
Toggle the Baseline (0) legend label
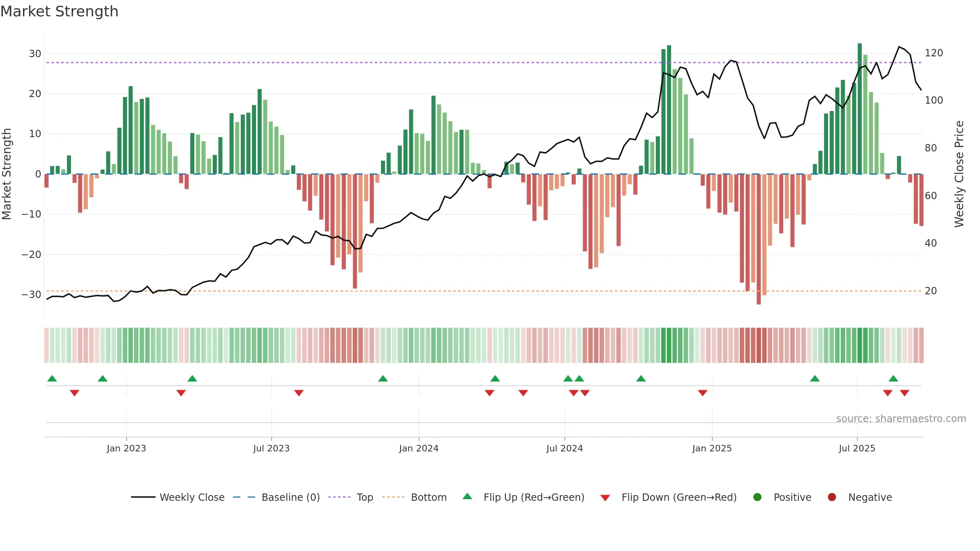[x=291, y=497]
